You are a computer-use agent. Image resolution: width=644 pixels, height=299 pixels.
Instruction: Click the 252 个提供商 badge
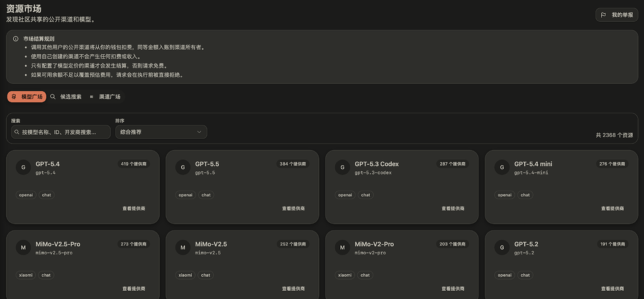click(293, 244)
